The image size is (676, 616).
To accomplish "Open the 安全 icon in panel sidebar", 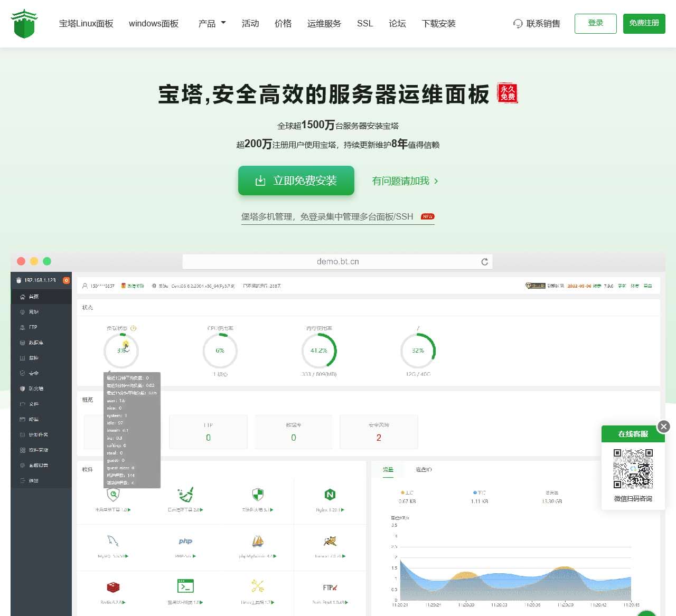I will point(22,373).
